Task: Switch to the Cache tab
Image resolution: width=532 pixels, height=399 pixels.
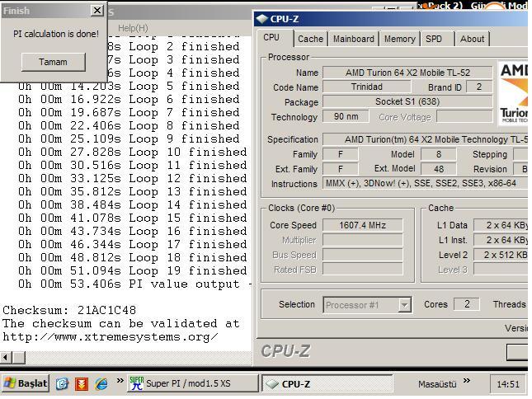Action: pyautogui.click(x=310, y=39)
